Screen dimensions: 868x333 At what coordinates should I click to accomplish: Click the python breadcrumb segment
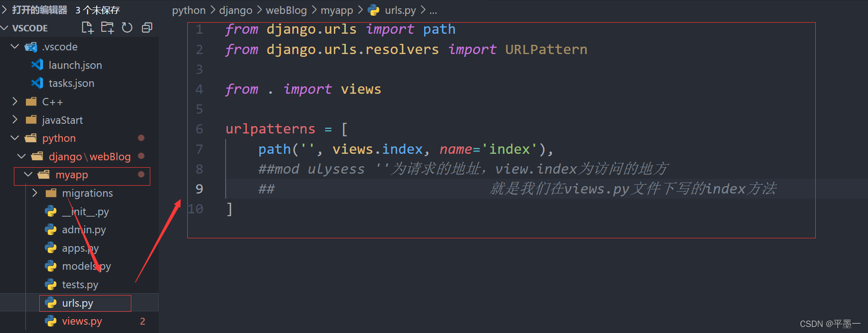tap(189, 10)
